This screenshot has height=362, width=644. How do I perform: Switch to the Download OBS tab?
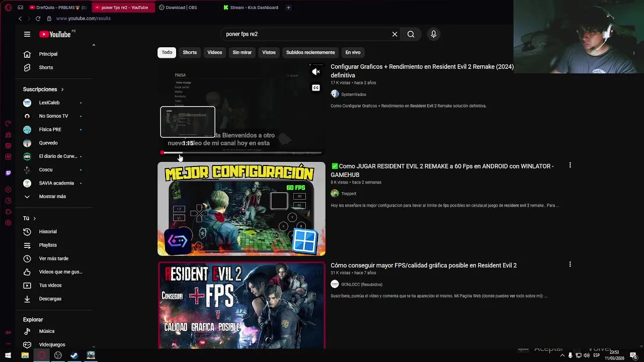coord(178,8)
